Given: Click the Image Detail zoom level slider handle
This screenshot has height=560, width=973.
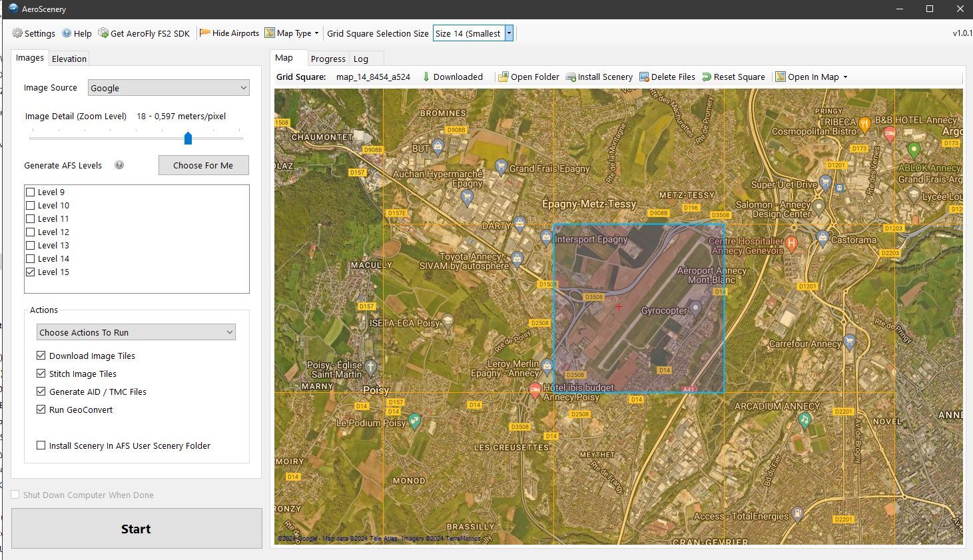Looking at the screenshot, I should pos(188,138).
